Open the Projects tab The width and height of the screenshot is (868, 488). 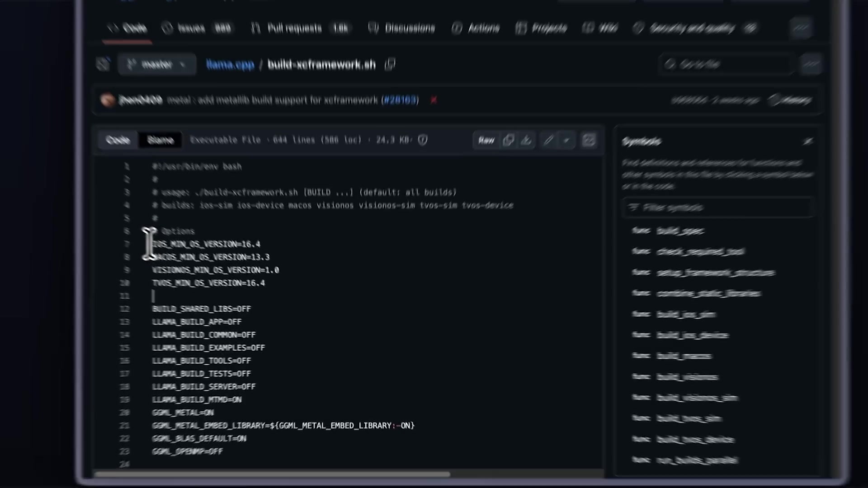point(541,28)
